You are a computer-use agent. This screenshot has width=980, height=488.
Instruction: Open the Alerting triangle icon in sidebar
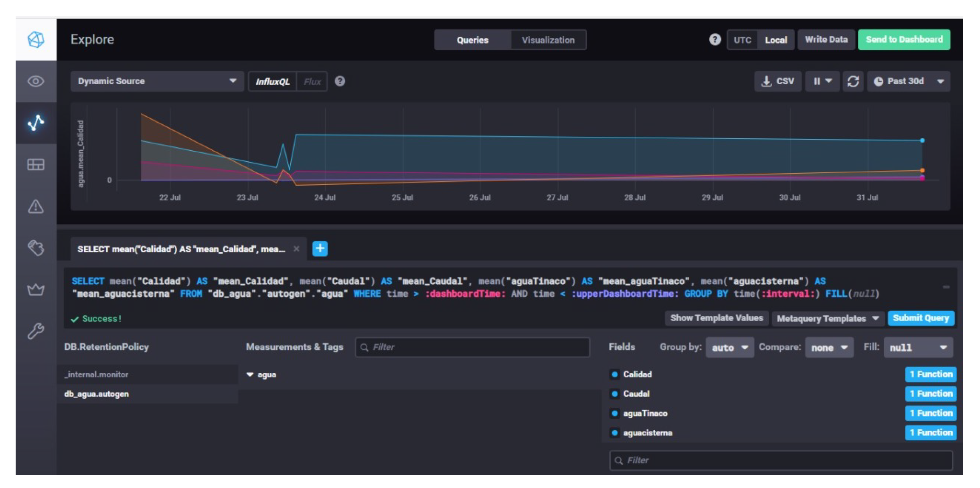pyautogui.click(x=36, y=207)
